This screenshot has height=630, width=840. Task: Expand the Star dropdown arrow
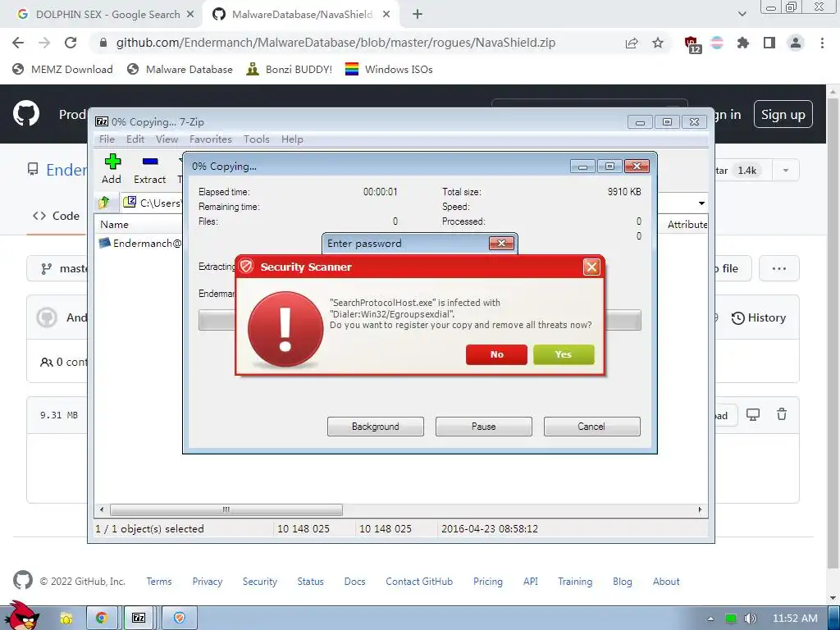point(786,171)
